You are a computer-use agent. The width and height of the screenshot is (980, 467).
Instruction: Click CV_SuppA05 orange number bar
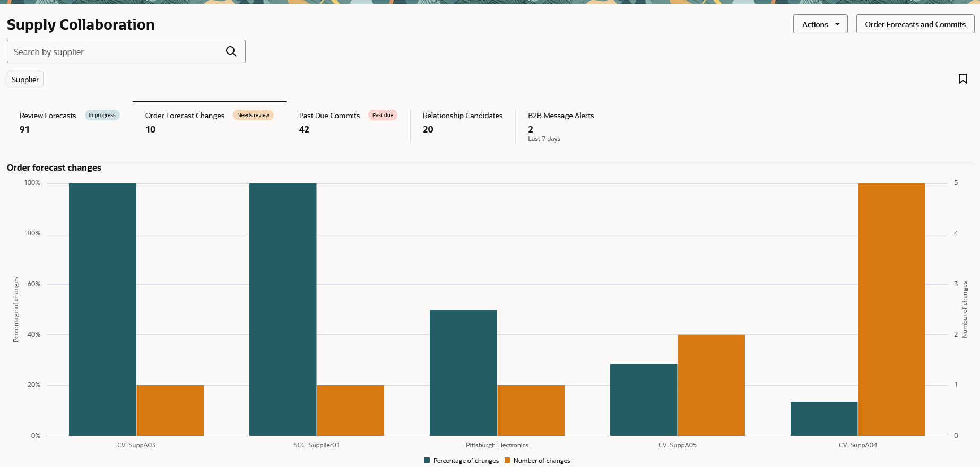(x=712, y=385)
